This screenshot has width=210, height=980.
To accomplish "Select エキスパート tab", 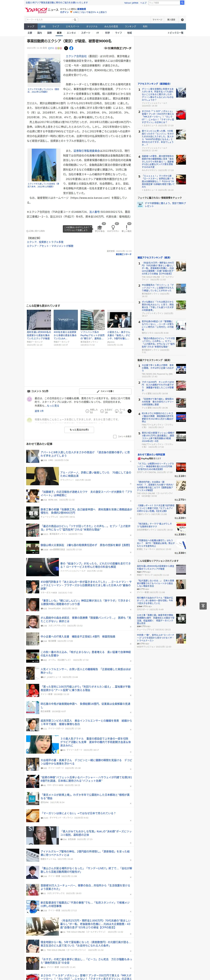I will (72, 26).
